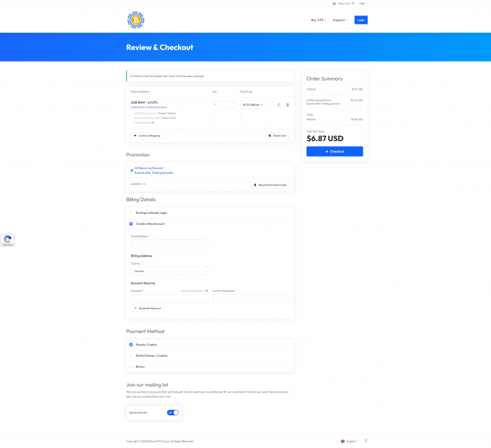Click the password info hint icon
This screenshot has height=448, width=491.
pos(206,290)
